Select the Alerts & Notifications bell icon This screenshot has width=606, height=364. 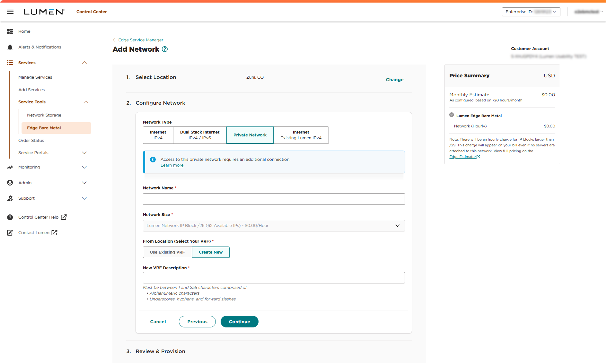coord(10,47)
